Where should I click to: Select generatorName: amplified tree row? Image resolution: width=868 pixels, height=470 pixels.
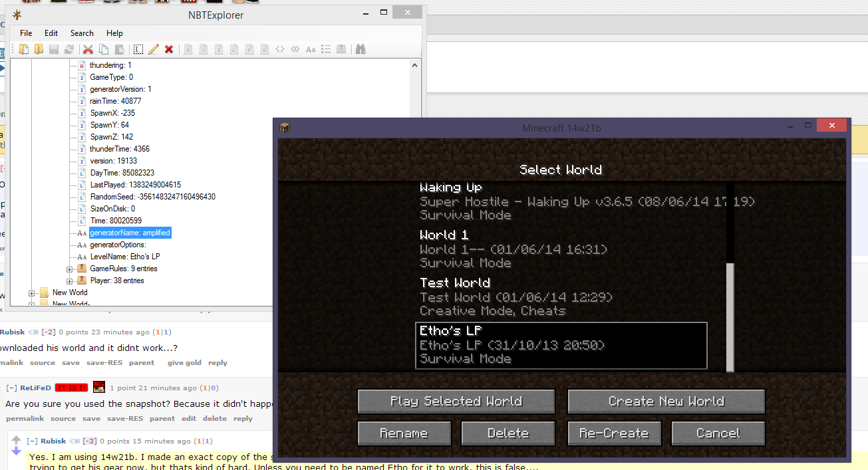pos(130,233)
